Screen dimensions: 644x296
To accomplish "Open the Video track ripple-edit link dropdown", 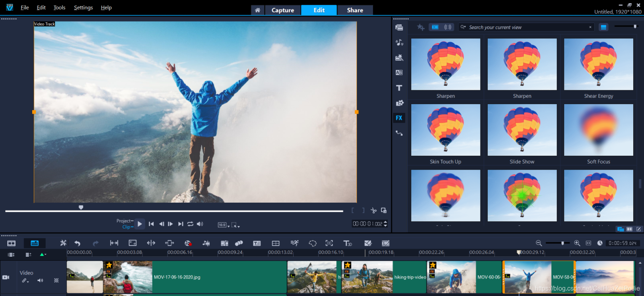I will point(25,281).
